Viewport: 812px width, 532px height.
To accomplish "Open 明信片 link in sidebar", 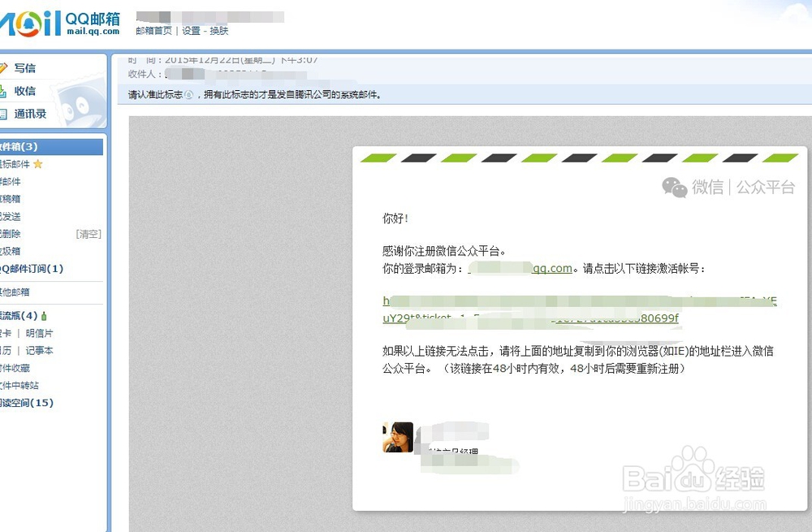I will coord(39,333).
